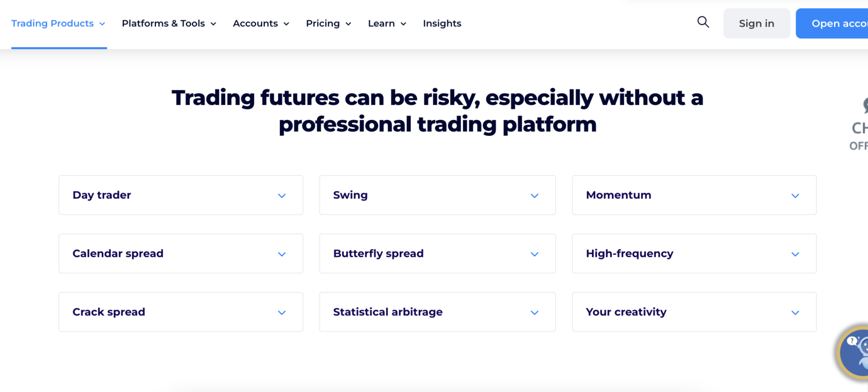The height and width of the screenshot is (392, 868).
Task: Expand the Calendar spread section
Action: coord(181,254)
